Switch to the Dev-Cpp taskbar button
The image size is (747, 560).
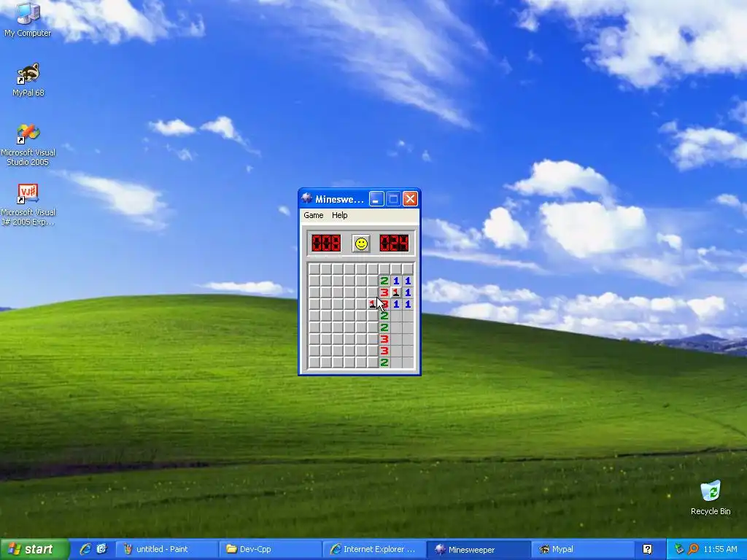(x=270, y=549)
